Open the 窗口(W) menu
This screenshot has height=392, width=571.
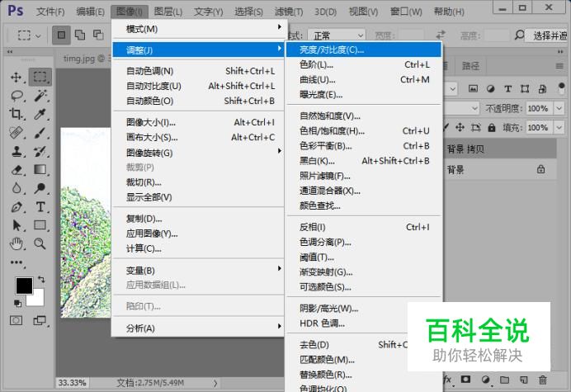[x=406, y=12]
